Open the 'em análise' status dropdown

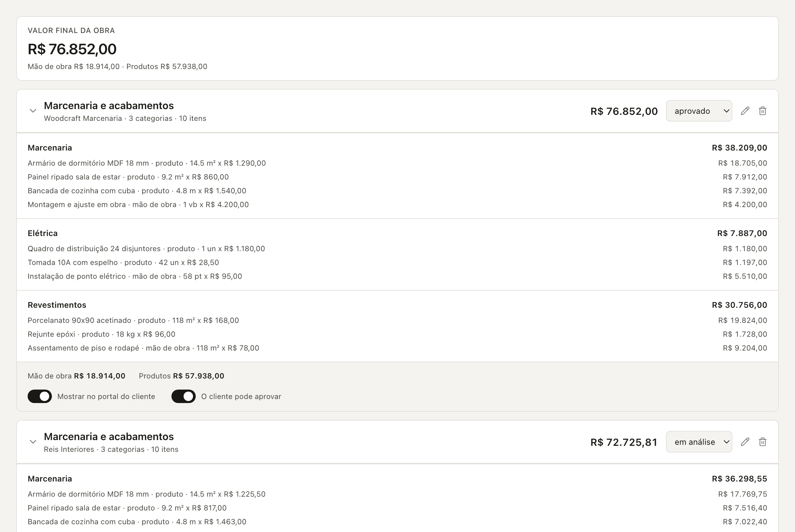(x=699, y=442)
